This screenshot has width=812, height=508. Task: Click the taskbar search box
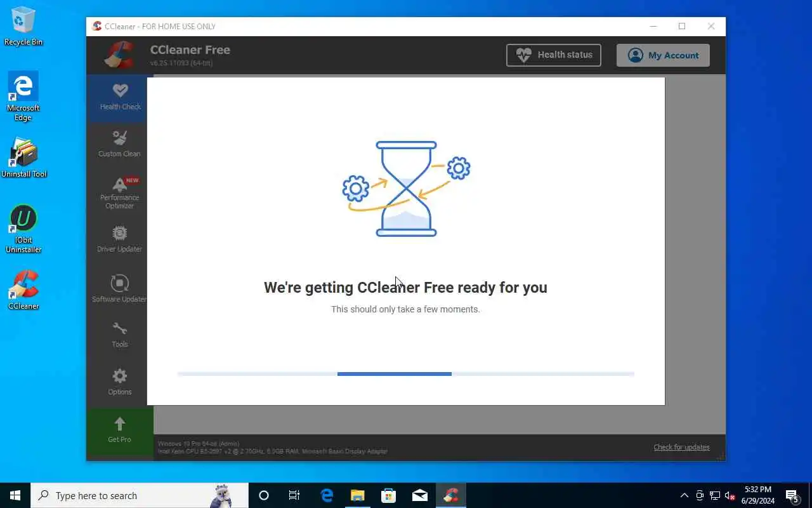coord(140,495)
